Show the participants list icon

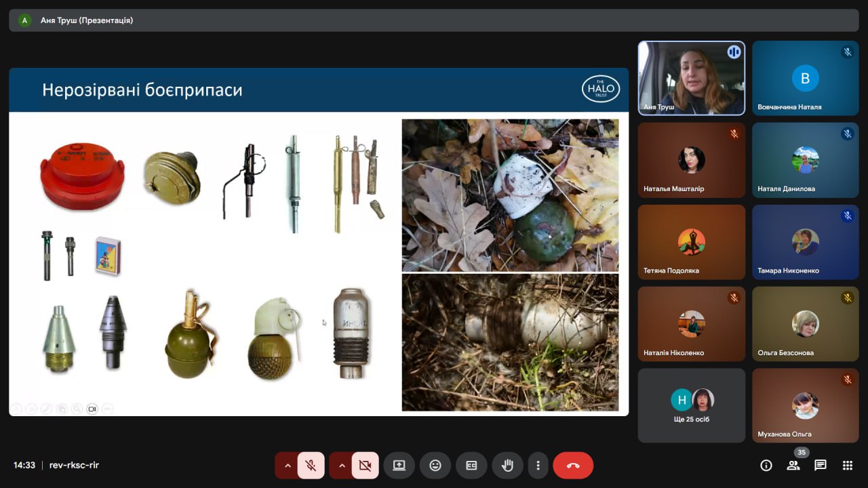[x=793, y=466]
